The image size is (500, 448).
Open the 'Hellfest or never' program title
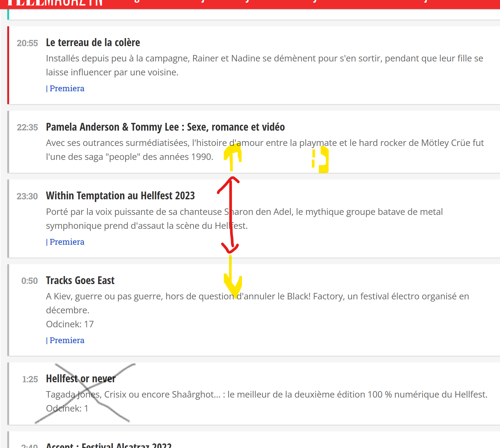(x=81, y=379)
